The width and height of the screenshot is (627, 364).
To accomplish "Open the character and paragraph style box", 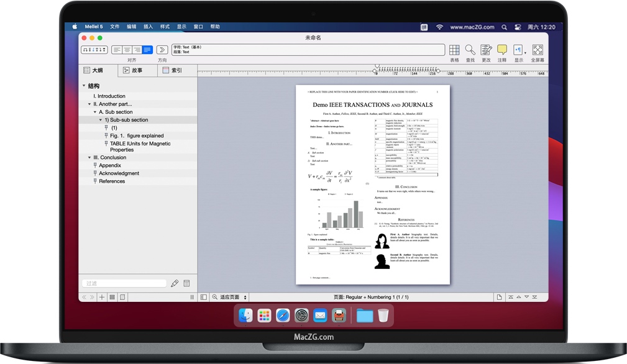I will [x=308, y=50].
